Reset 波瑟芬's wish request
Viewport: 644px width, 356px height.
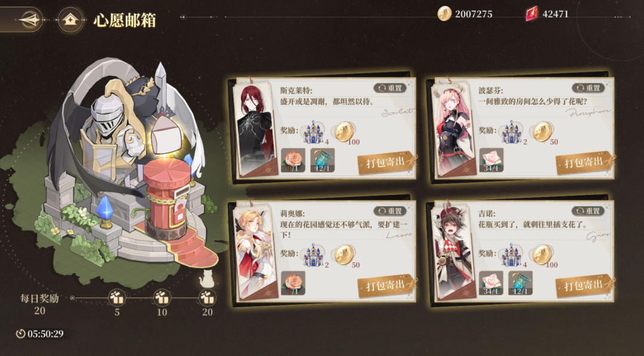(x=588, y=88)
